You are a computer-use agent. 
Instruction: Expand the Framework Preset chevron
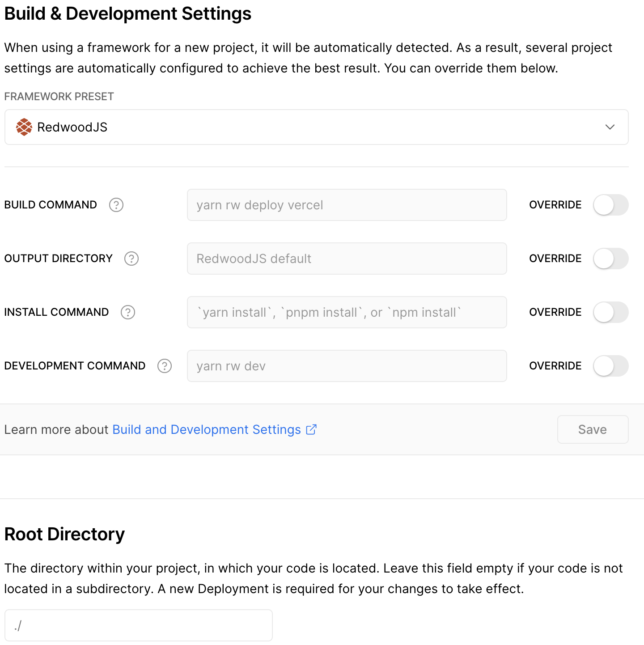pos(610,127)
